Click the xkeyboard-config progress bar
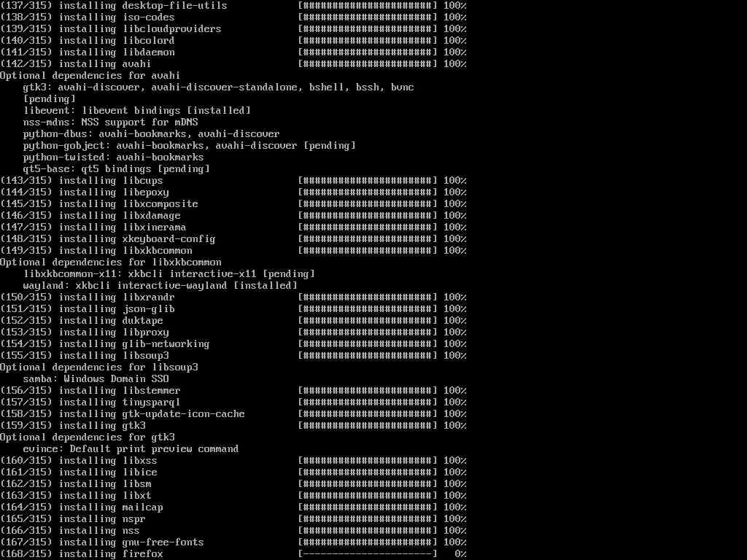The width and height of the screenshot is (747, 560). click(x=368, y=239)
